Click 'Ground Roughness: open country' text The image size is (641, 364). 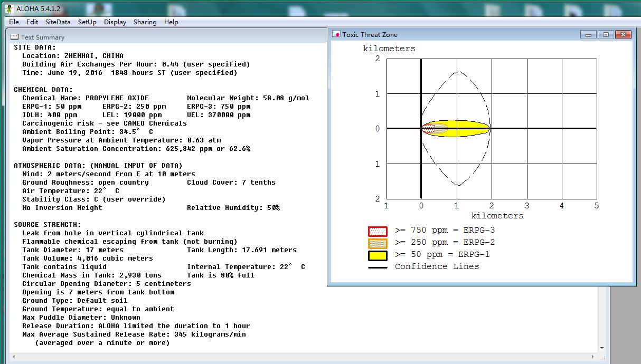(86, 183)
